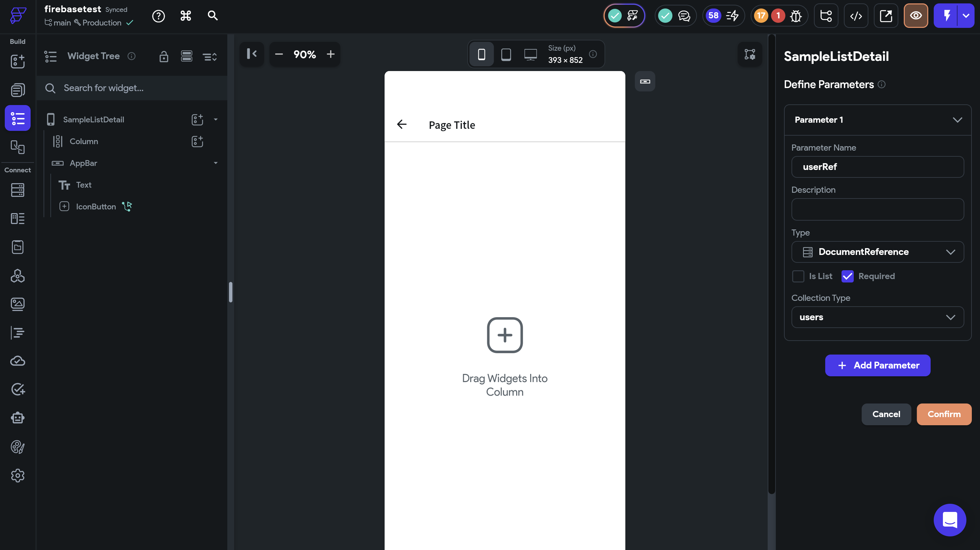The image size is (980, 550).
Task: Select tablet device preview size
Action: pyautogui.click(x=506, y=54)
